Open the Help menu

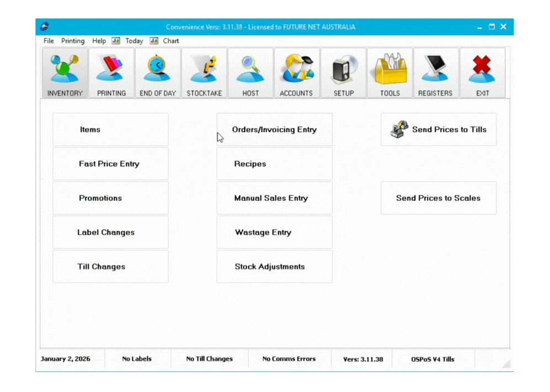tap(99, 41)
